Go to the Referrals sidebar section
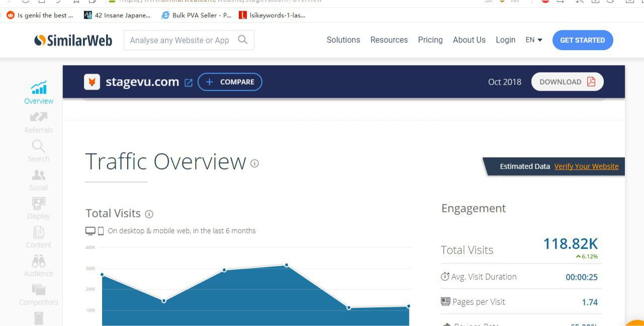Viewport: 644px width, 326px height. pos(39,122)
